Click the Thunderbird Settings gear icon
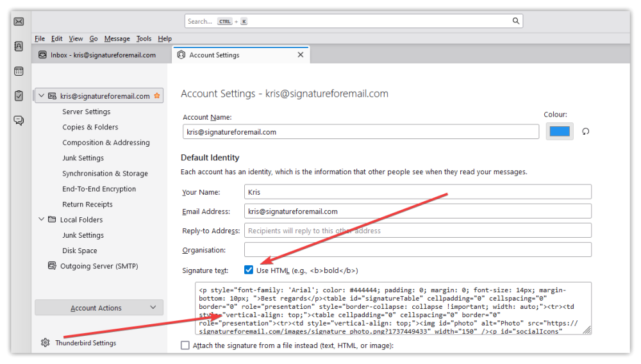The height and width of the screenshot is (364, 641). [x=46, y=343]
